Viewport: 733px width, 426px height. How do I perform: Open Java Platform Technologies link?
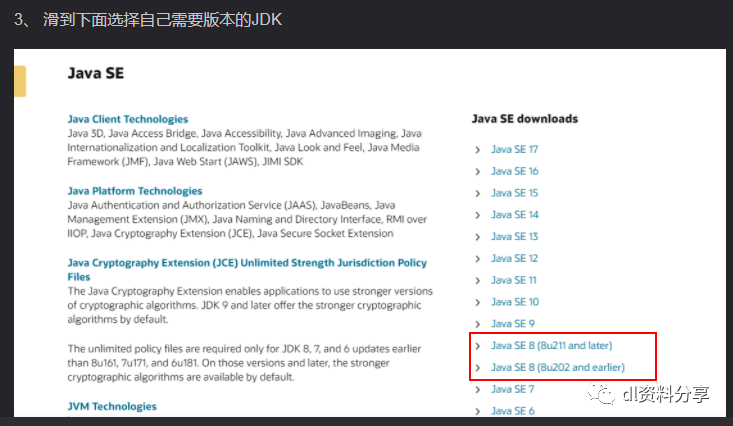135,191
